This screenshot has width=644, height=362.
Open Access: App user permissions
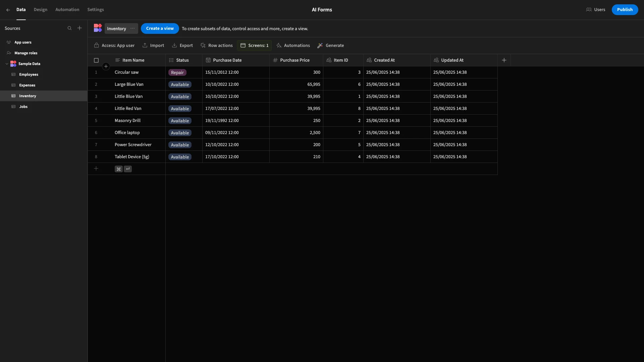click(114, 46)
